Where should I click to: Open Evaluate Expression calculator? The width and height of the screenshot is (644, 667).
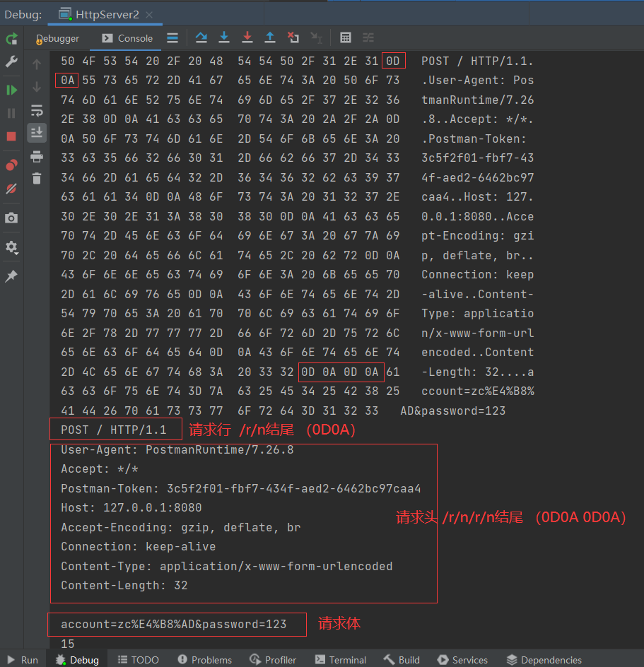(x=346, y=38)
